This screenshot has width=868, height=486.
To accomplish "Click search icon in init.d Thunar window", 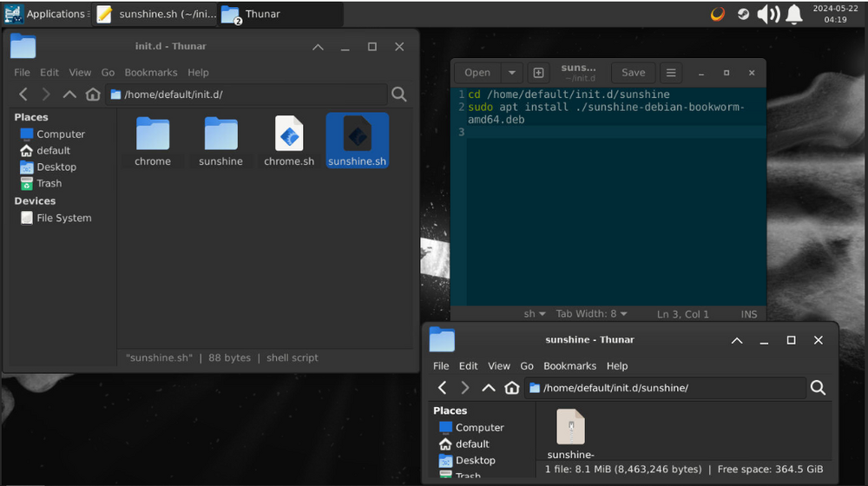I will pyautogui.click(x=399, y=94).
